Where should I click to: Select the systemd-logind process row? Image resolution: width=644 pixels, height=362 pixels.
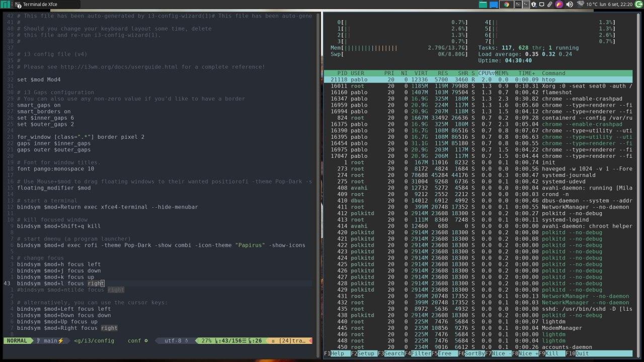tap(478, 220)
